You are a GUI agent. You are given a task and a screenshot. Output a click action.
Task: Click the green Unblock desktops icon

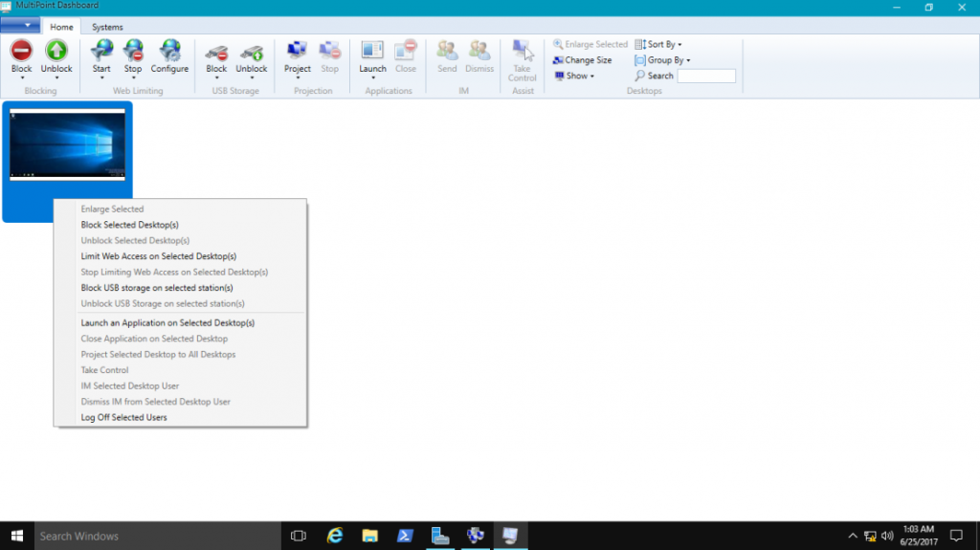(x=56, y=52)
